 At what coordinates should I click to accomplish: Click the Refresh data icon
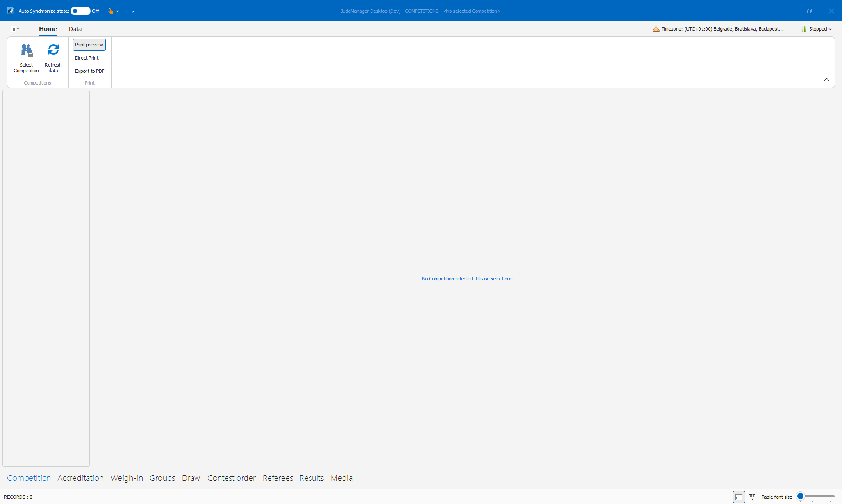[53, 50]
